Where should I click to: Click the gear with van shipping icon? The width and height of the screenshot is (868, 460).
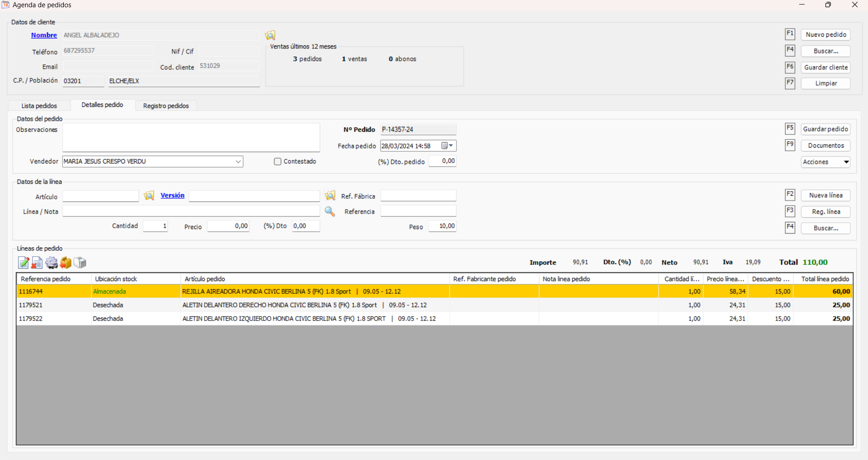tap(51, 263)
